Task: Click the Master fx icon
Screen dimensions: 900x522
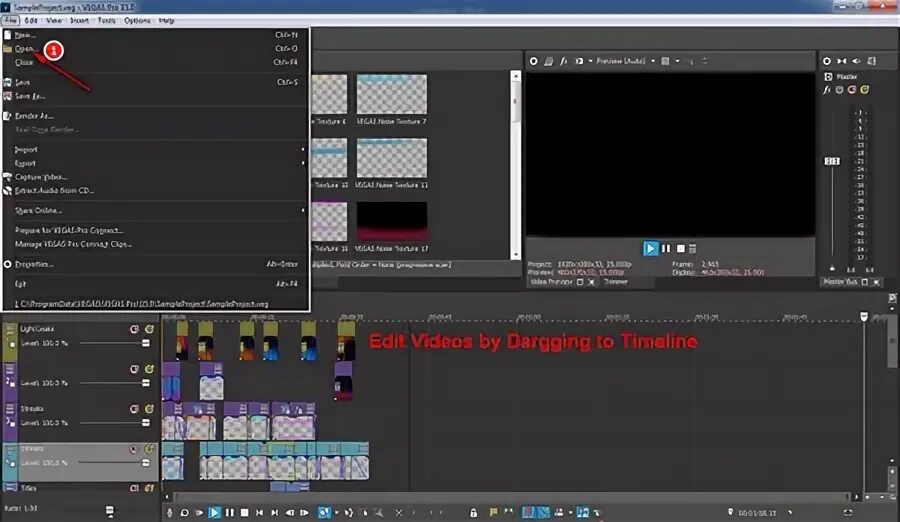Action: click(827, 90)
